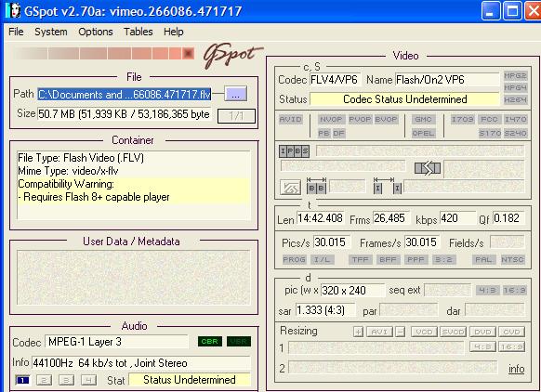Click the H264 codec indicator
Screen dimensions: 541x392
click(515, 100)
